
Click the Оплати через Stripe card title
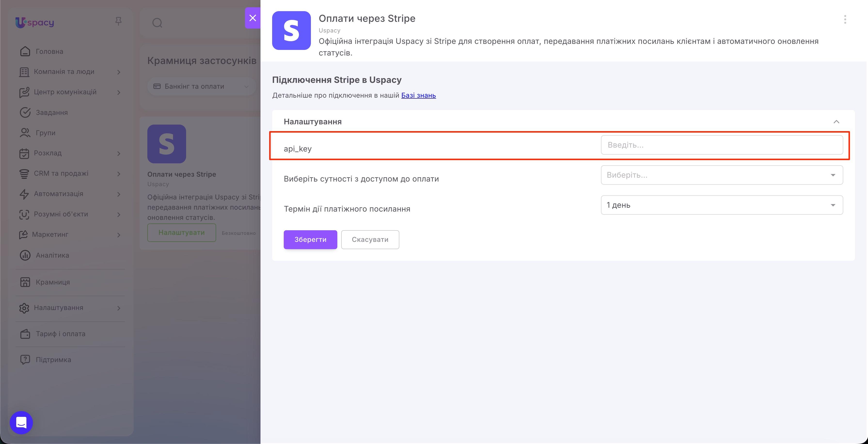pos(181,174)
